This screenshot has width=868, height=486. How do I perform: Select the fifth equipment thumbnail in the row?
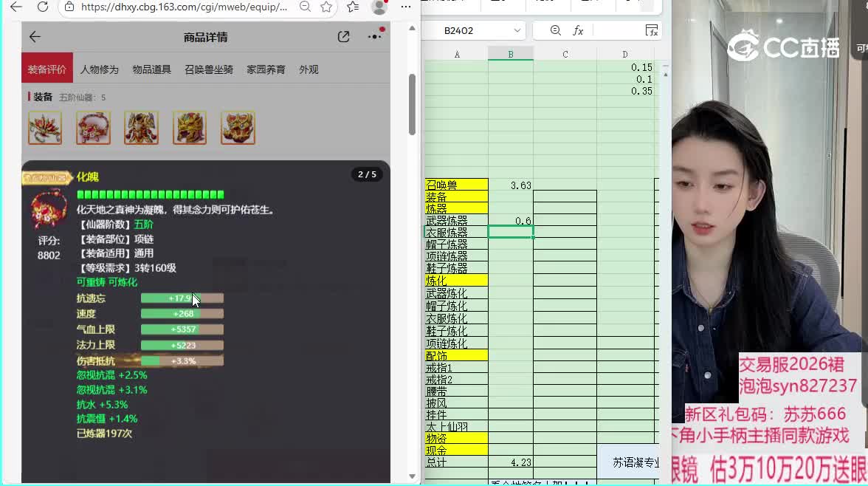[x=238, y=128]
